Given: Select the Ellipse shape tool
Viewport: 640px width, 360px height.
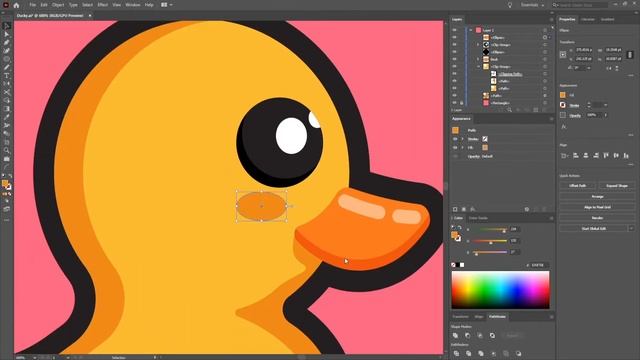Looking at the screenshot, I should click(7, 59).
